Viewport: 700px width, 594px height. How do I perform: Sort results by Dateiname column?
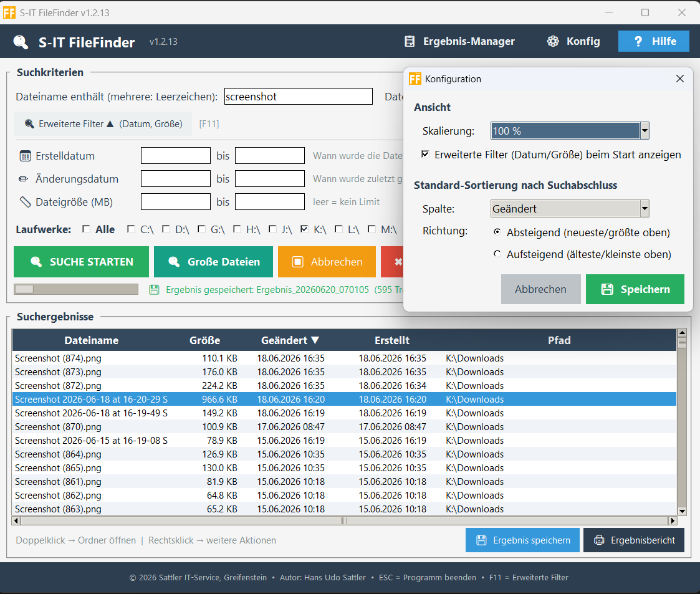(x=92, y=340)
